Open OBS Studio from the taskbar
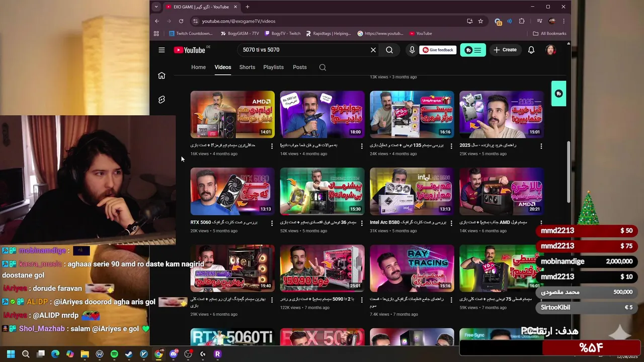Screen dimensions: 644x362 click(x=188, y=354)
